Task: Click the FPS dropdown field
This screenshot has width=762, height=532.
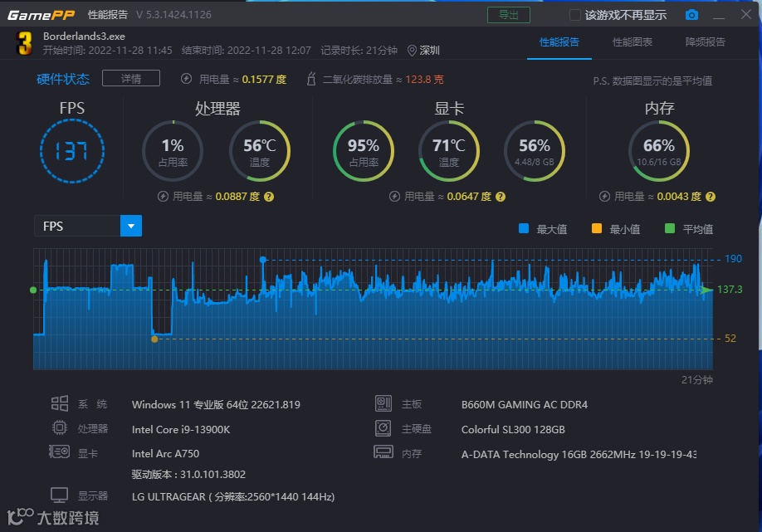Action: pyautogui.click(x=88, y=226)
